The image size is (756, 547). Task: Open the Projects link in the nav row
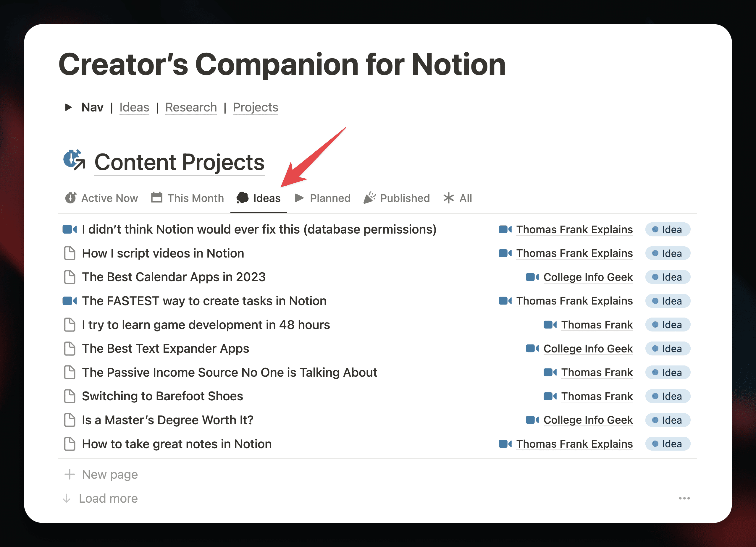256,107
